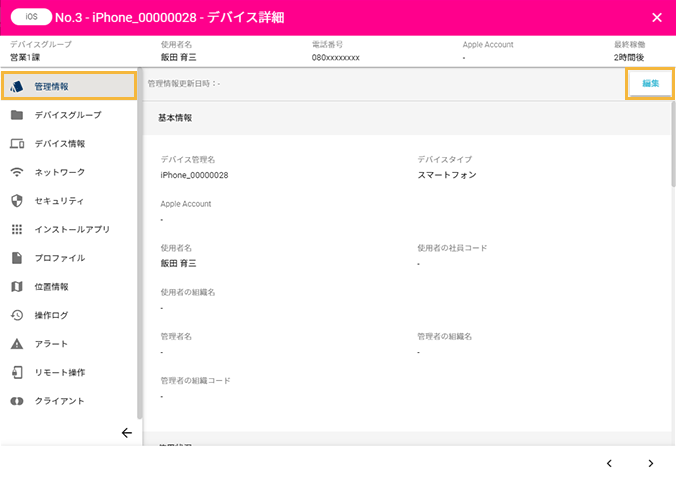Viewport: 676px width, 478px height.
Task: Click the 編集 button
Action: click(650, 84)
